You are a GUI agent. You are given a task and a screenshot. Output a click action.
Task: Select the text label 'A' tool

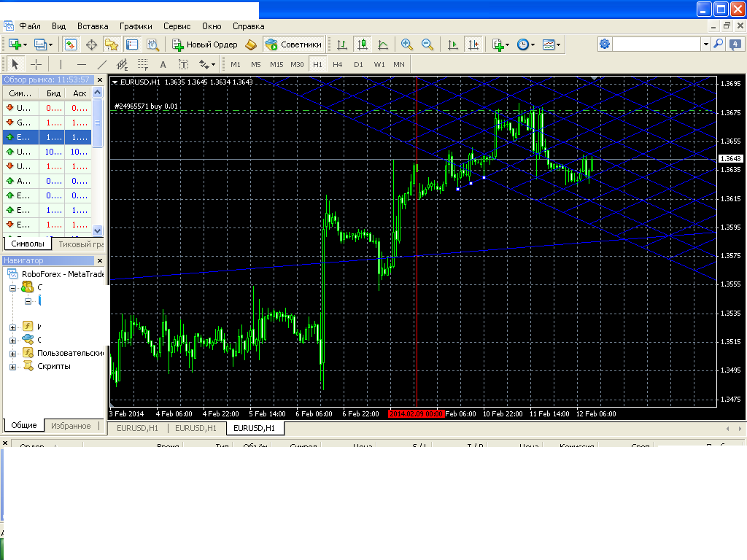click(x=163, y=64)
